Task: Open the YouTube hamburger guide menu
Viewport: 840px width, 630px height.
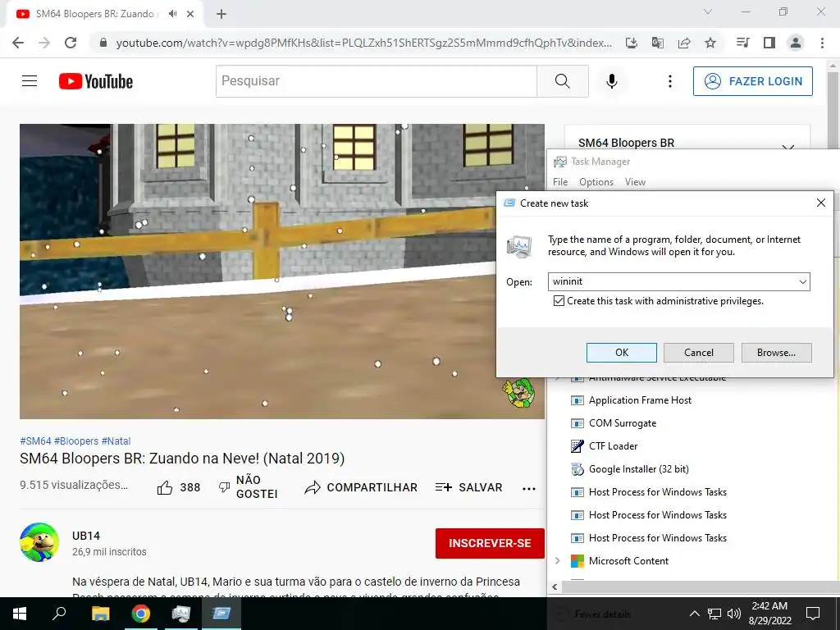Action: [x=30, y=81]
